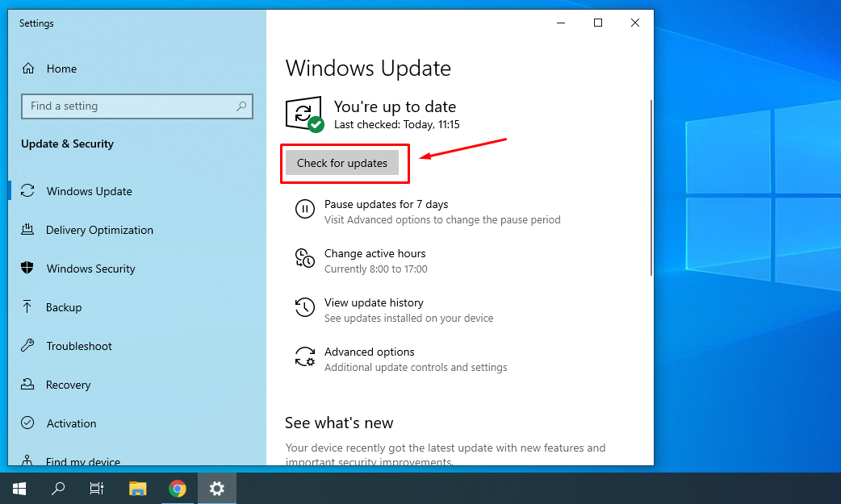This screenshot has height=504, width=841.
Task: Click the Windows Update sync arrows sidebar icon
Action: (x=27, y=191)
